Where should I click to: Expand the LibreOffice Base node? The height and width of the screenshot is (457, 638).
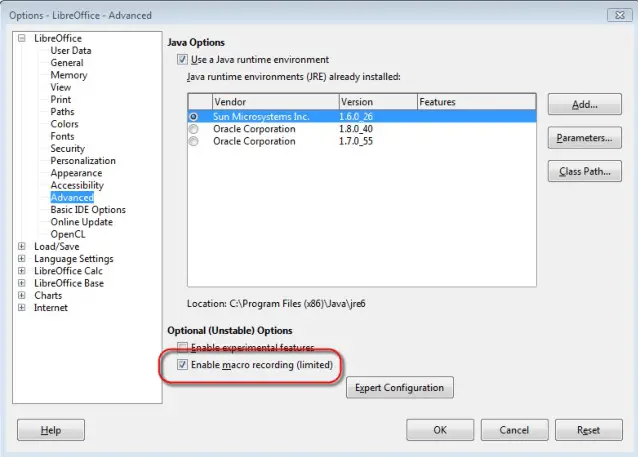tap(22, 283)
